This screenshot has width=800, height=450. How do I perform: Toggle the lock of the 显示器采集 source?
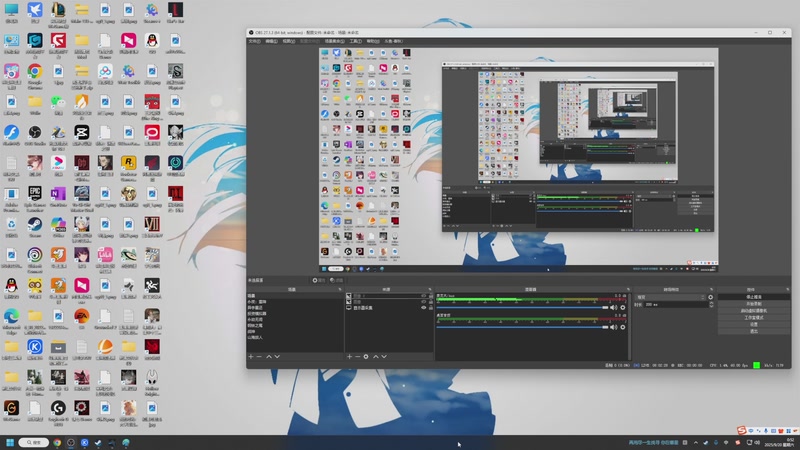click(x=431, y=308)
